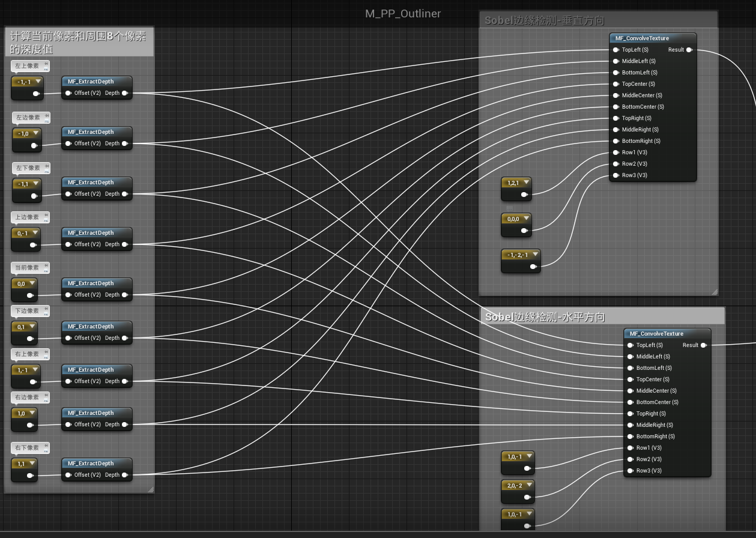Image resolution: width=756 pixels, height=538 pixels.
Task: Click the 左边像素 comment bubble label
Action: [28, 118]
